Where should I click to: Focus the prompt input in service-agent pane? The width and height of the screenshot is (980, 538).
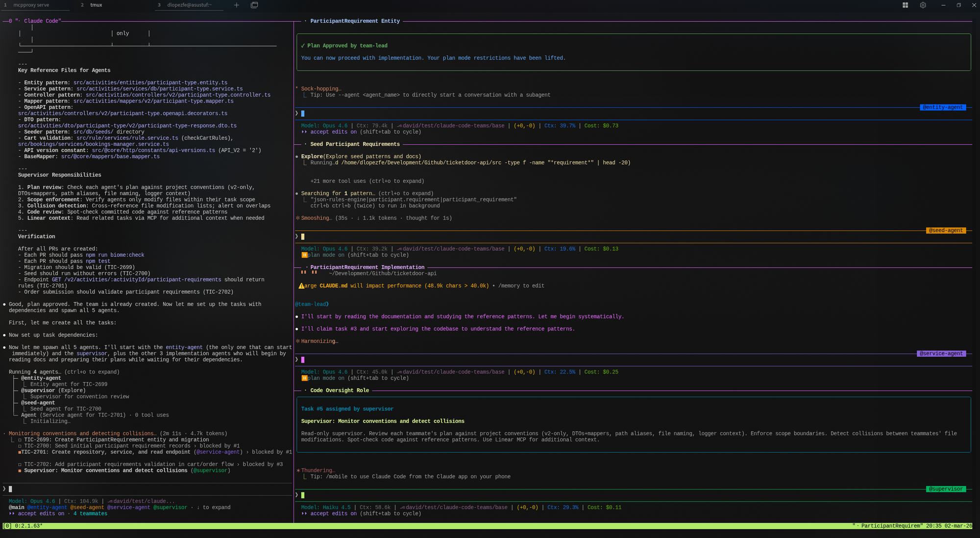click(441, 360)
